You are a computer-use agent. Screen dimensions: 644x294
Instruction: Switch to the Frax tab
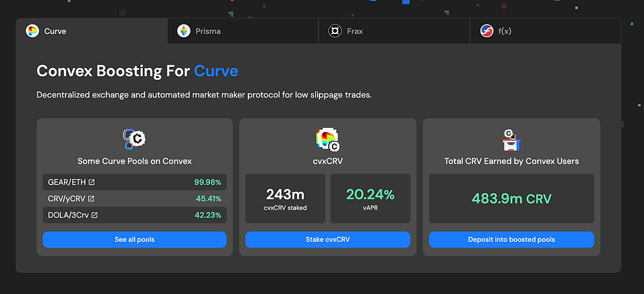click(x=394, y=31)
